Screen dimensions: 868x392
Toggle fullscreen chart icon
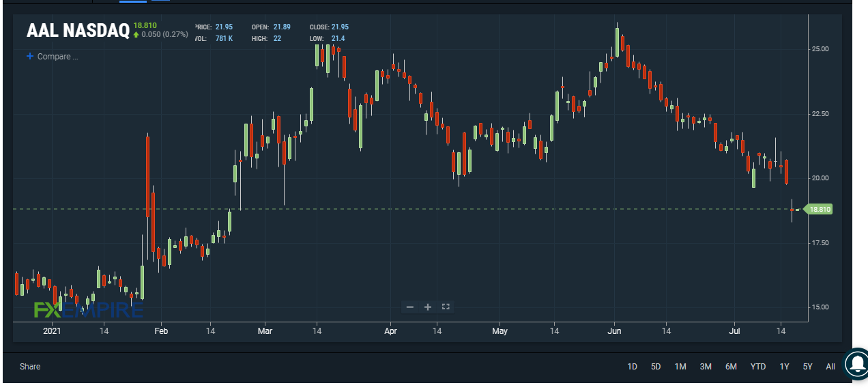click(x=446, y=307)
